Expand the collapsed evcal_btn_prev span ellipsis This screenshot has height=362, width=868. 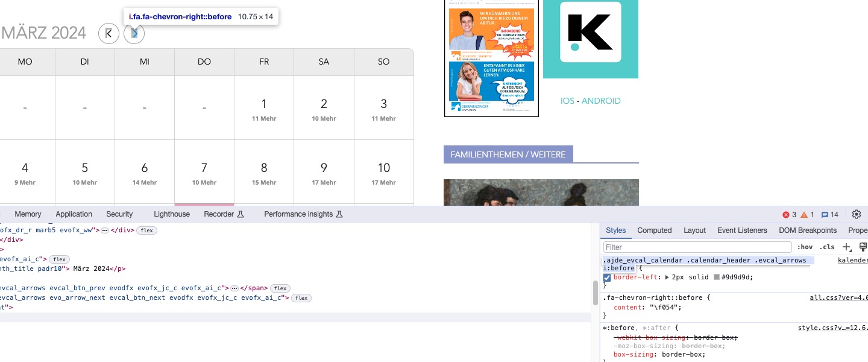[x=234, y=288]
